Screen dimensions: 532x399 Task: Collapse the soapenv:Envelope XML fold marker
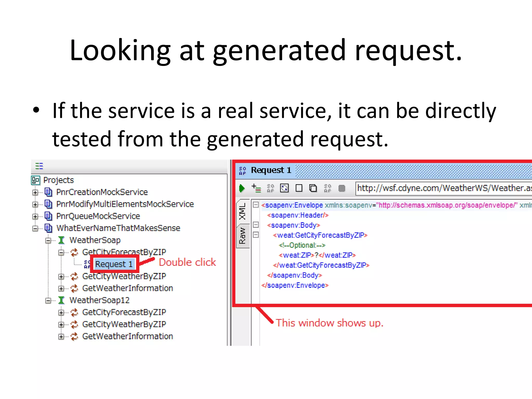[x=256, y=205]
